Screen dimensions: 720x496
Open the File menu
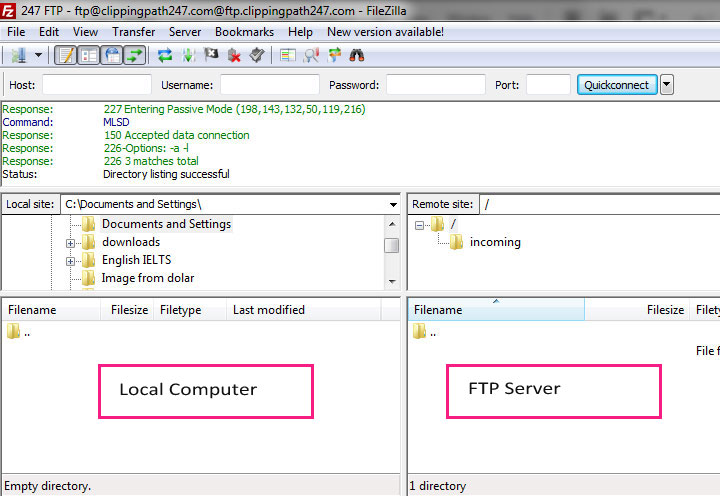pos(16,32)
